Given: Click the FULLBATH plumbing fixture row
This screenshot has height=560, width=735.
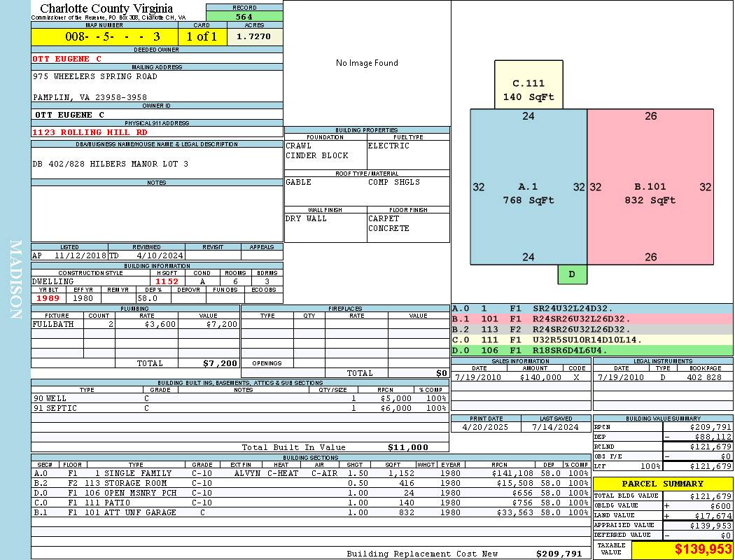Looking at the screenshot, I should click(x=135, y=324).
